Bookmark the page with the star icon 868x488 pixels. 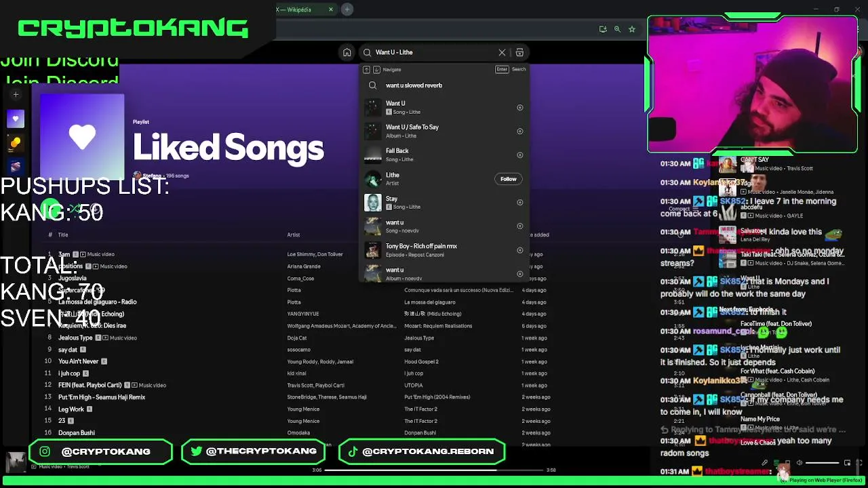[632, 29]
